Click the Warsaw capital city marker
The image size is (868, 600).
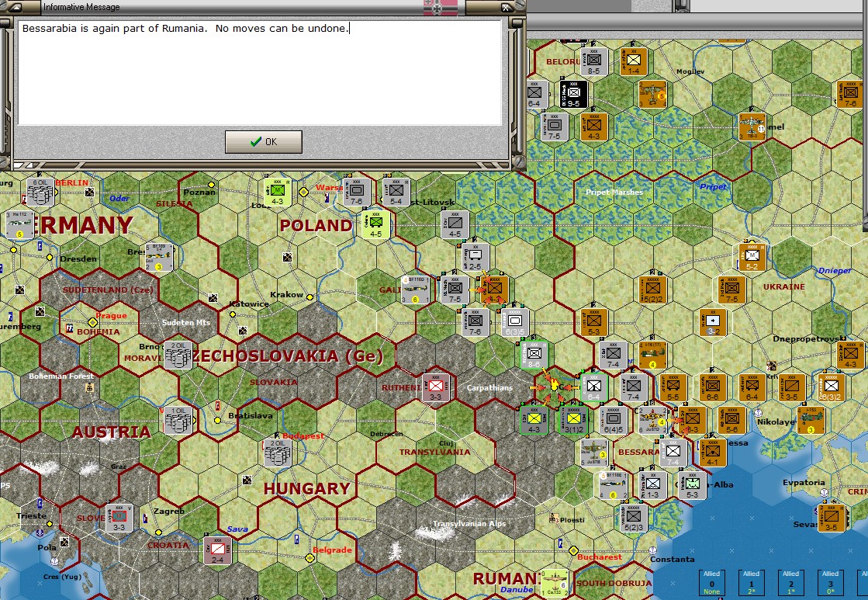coord(303,192)
